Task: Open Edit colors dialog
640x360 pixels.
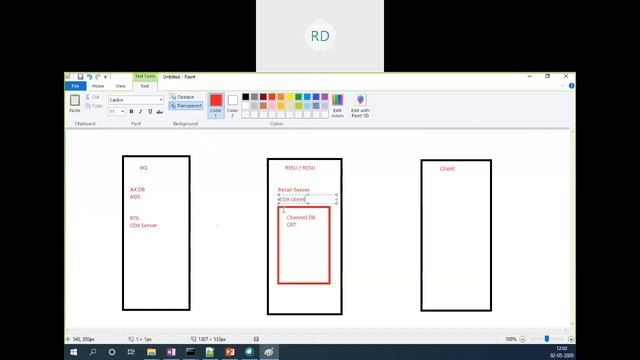Action: [337, 105]
